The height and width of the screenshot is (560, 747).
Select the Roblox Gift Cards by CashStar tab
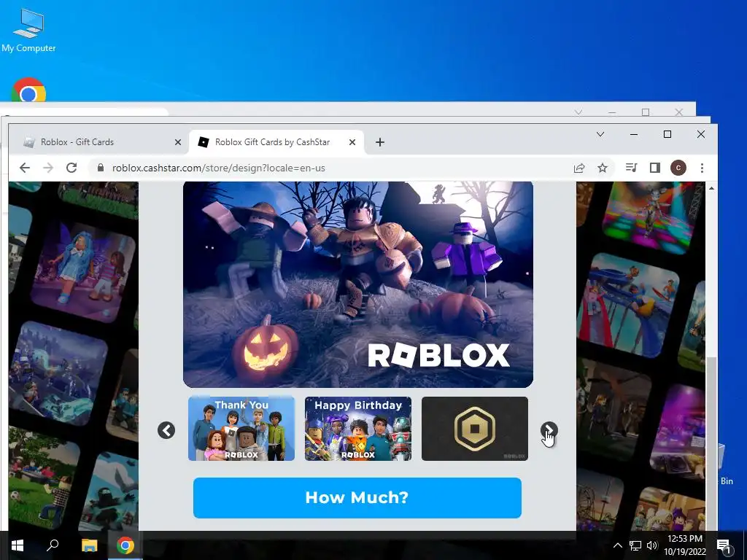pos(276,142)
